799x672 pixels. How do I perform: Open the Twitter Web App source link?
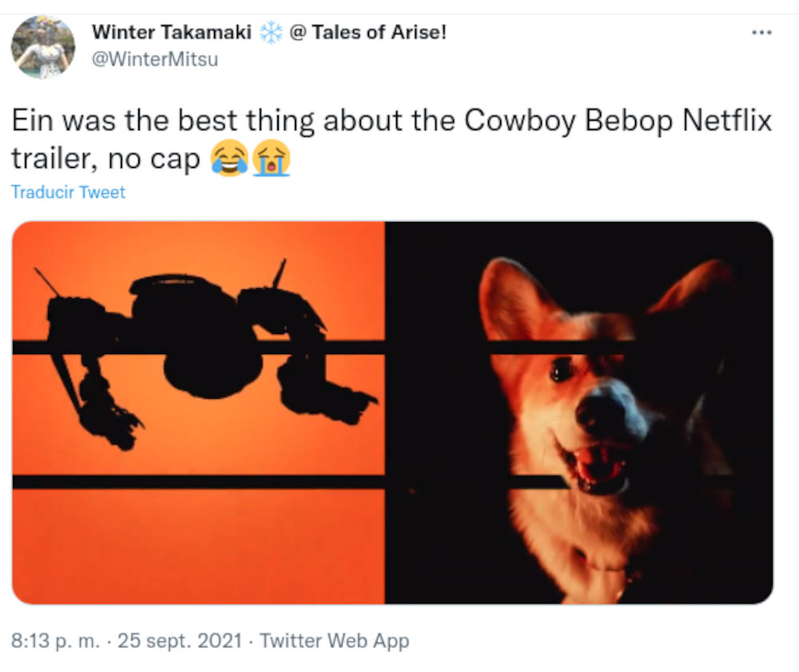pyautogui.click(x=334, y=641)
